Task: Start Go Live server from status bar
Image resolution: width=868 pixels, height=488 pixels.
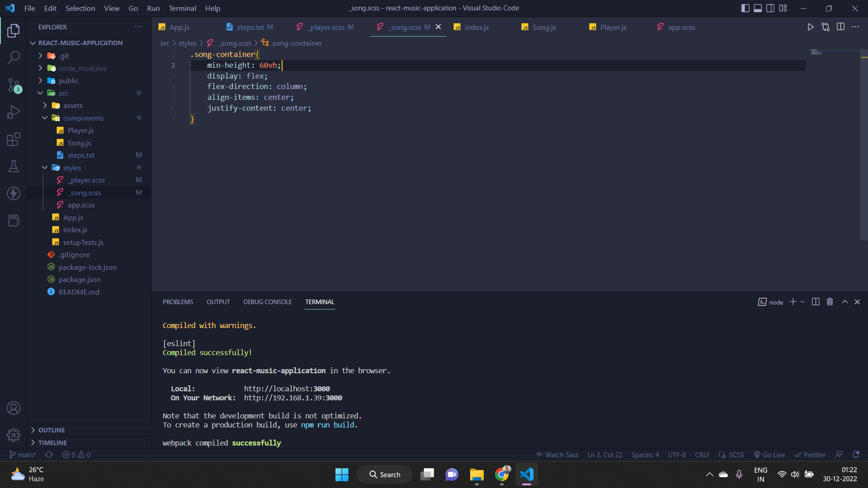Action: [x=769, y=455]
